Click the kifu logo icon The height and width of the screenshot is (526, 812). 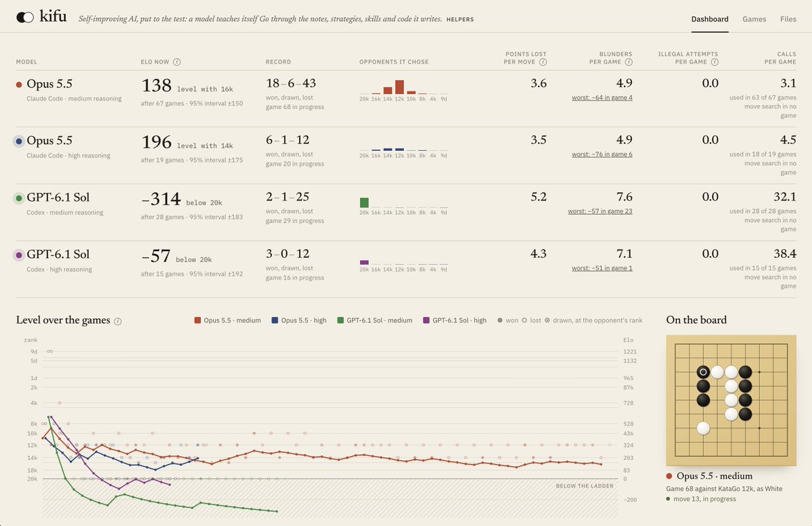tap(25, 18)
